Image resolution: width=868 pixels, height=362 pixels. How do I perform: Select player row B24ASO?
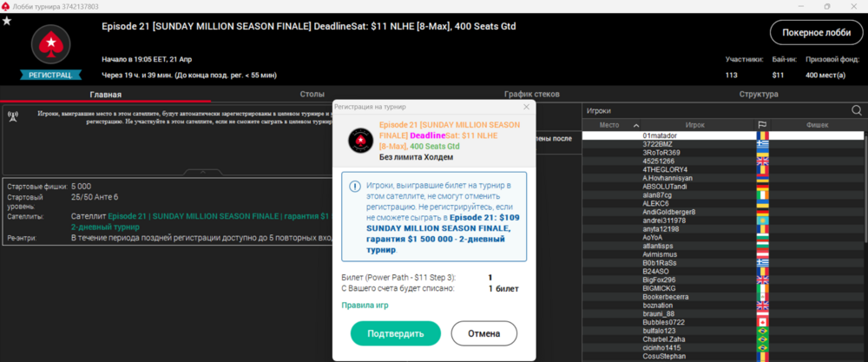point(723,271)
